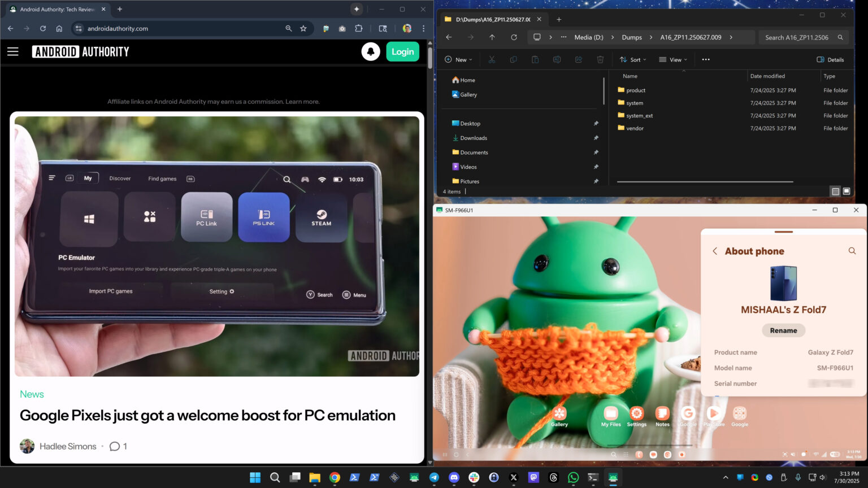This screenshot has width=868, height=488.
Task: Switch Explorer to details layout view
Action: 835,191
